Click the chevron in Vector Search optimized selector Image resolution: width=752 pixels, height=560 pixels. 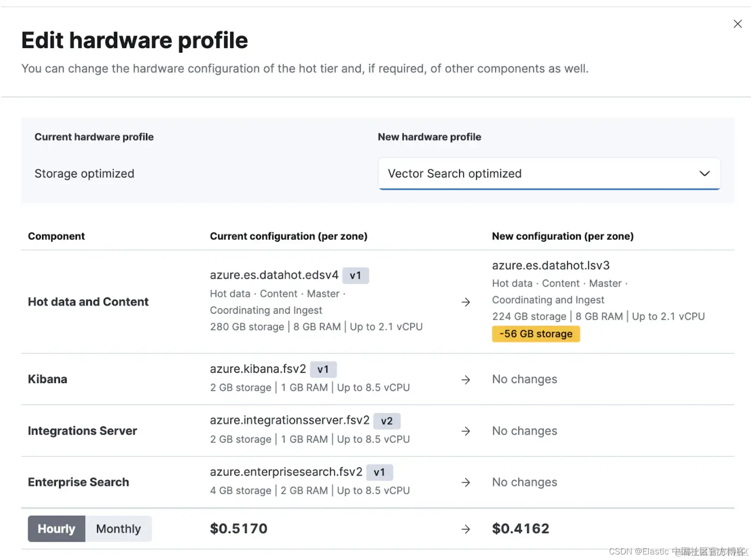click(x=704, y=173)
